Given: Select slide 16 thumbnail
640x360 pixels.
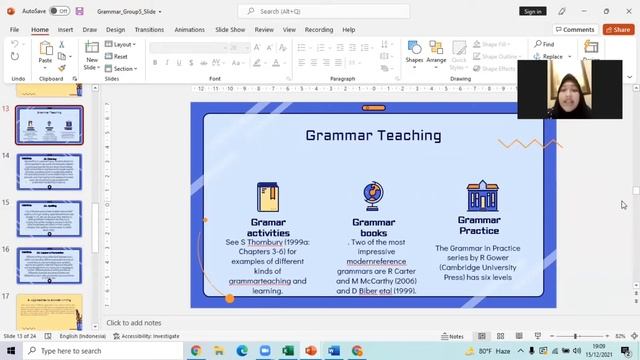Looking at the screenshot, I should click(49, 265).
